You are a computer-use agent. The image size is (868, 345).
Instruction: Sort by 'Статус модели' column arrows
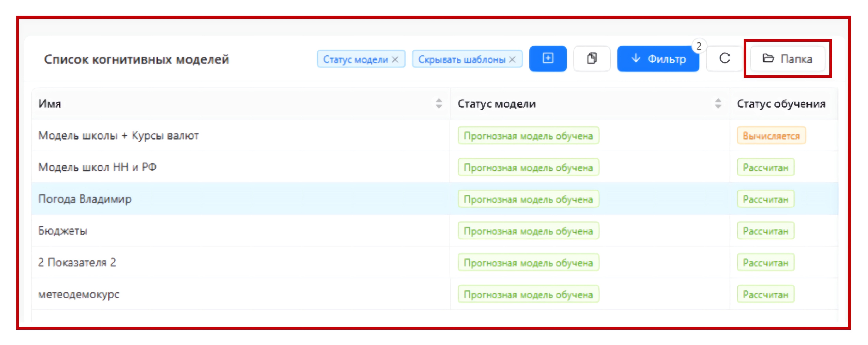coord(718,103)
